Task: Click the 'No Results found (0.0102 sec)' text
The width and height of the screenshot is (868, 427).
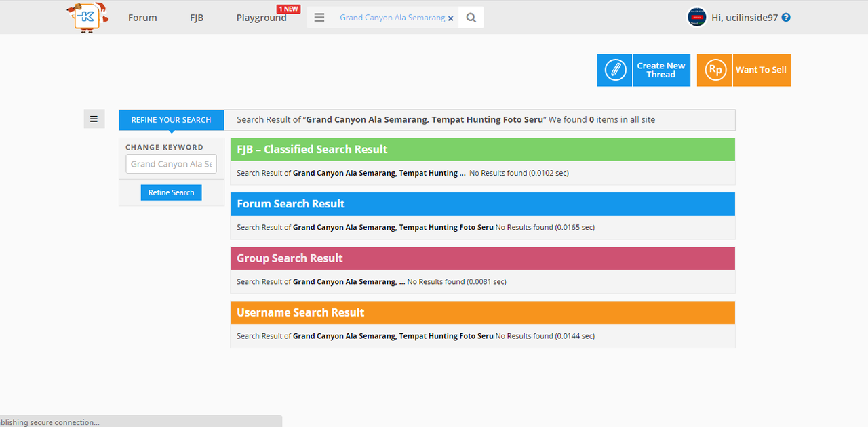Action: (x=519, y=173)
